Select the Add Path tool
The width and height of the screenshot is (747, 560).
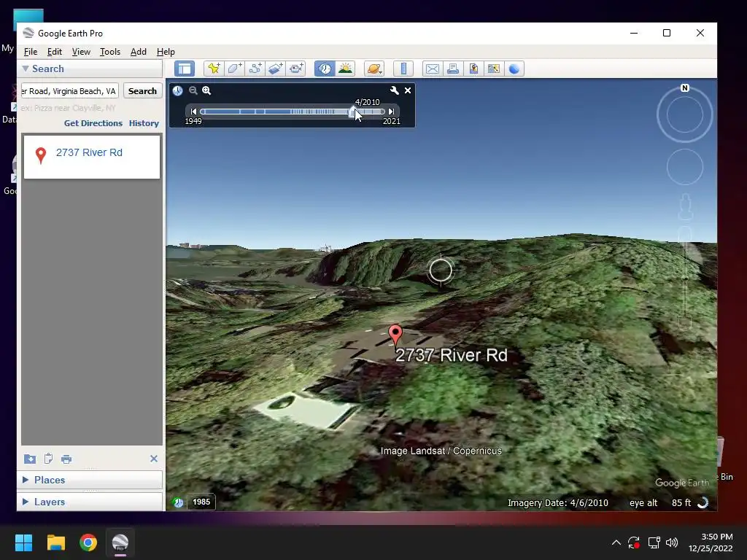pos(255,69)
